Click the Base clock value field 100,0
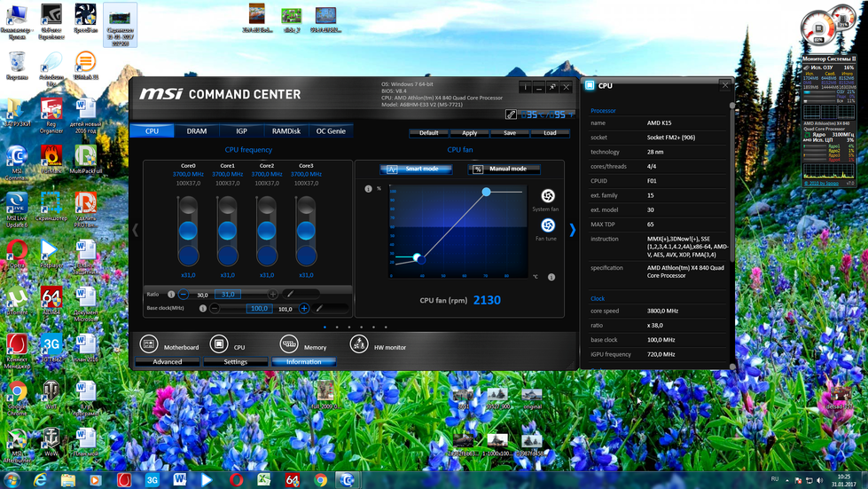 pyautogui.click(x=259, y=308)
